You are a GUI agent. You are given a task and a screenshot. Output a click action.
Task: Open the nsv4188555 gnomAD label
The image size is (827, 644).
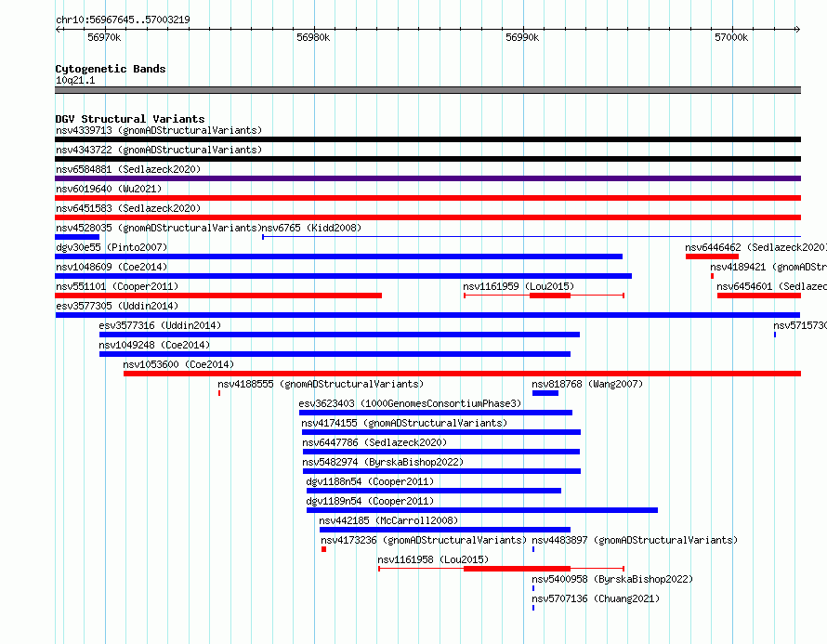coord(321,384)
